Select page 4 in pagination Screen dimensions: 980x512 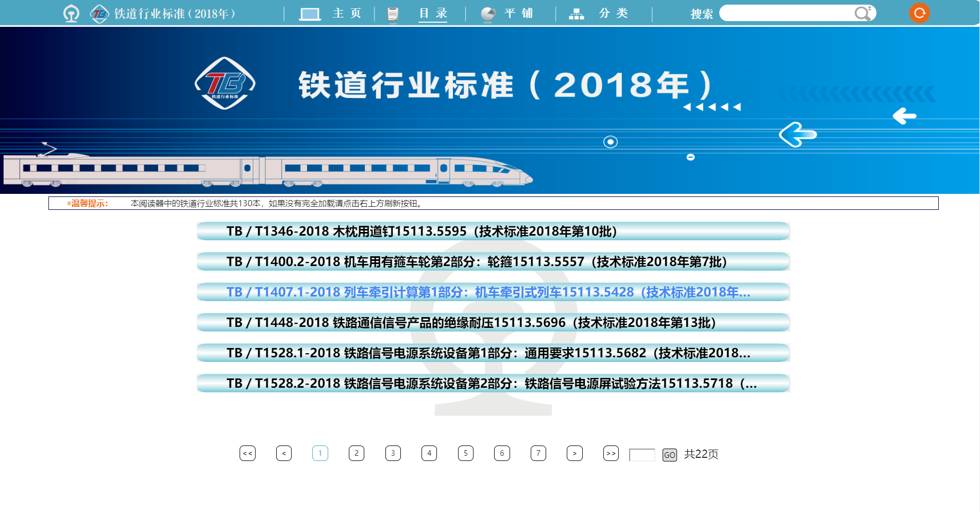(x=429, y=453)
